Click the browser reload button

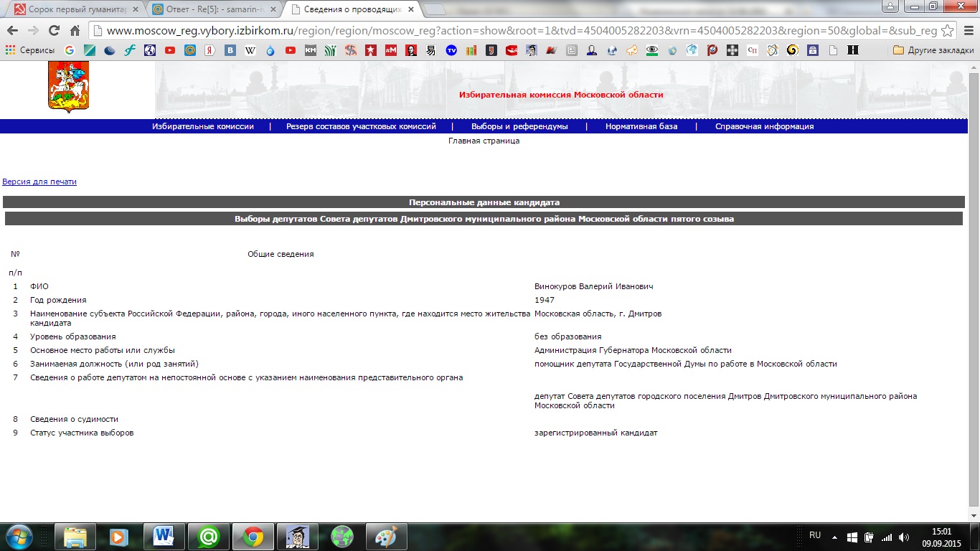(54, 31)
